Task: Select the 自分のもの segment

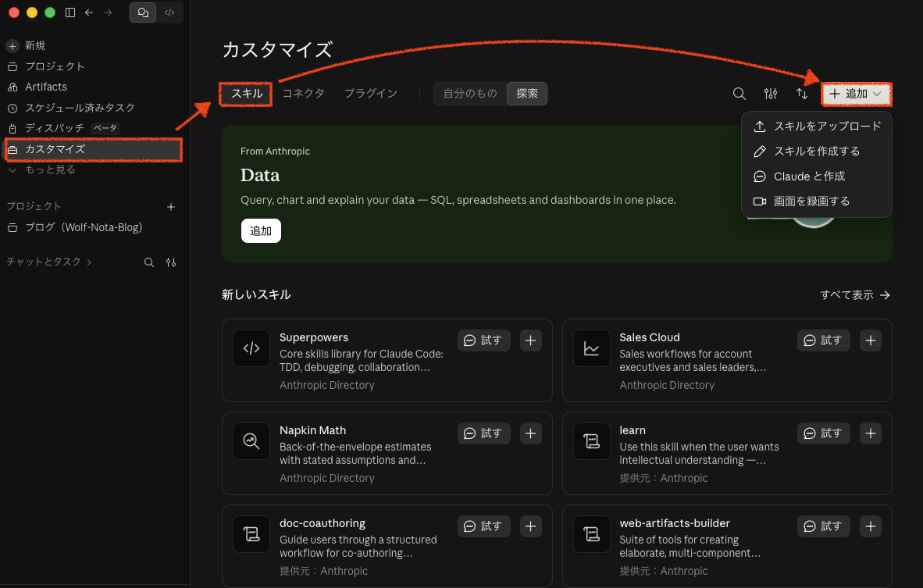Action: tap(470, 94)
